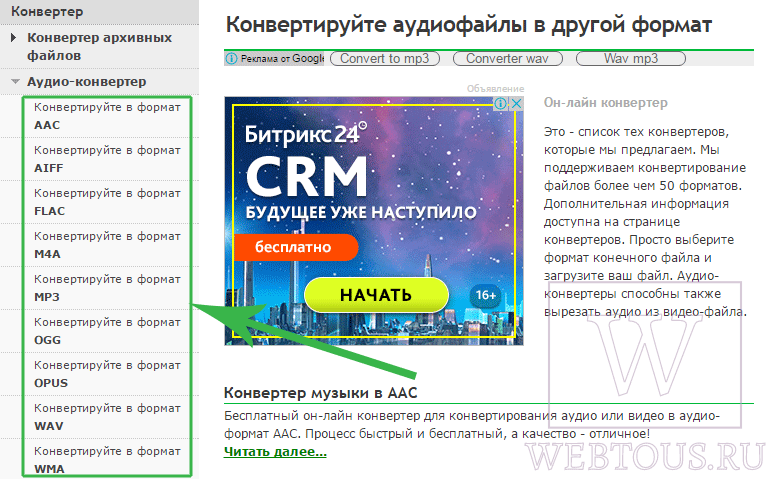Image resolution: width=770 pixels, height=479 pixels.
Task: Follow the Читать далее link
Action: click(x=275, y=451)
